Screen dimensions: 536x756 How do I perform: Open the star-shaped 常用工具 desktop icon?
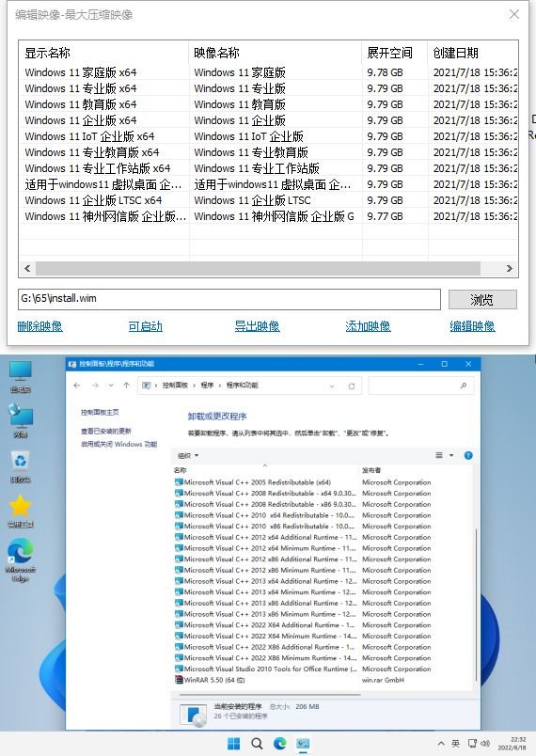click(x=21, y=512)
